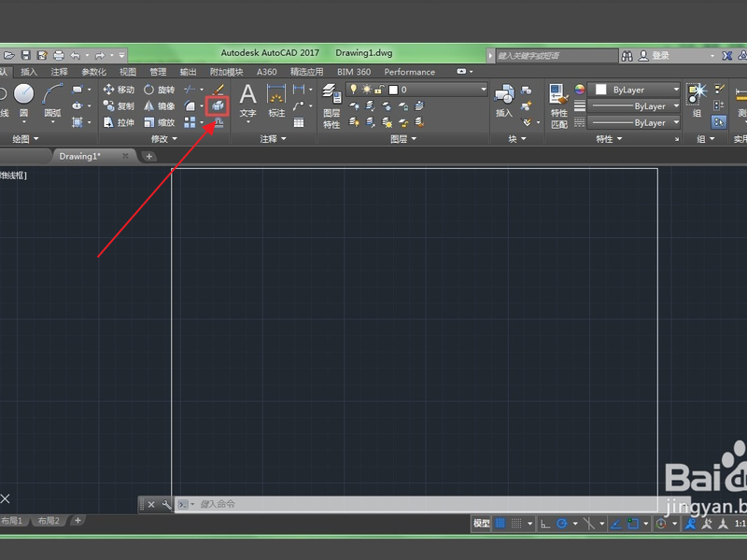
Task: Expand the Draw (绘图) panel
Action: click(x=25, y=138)
